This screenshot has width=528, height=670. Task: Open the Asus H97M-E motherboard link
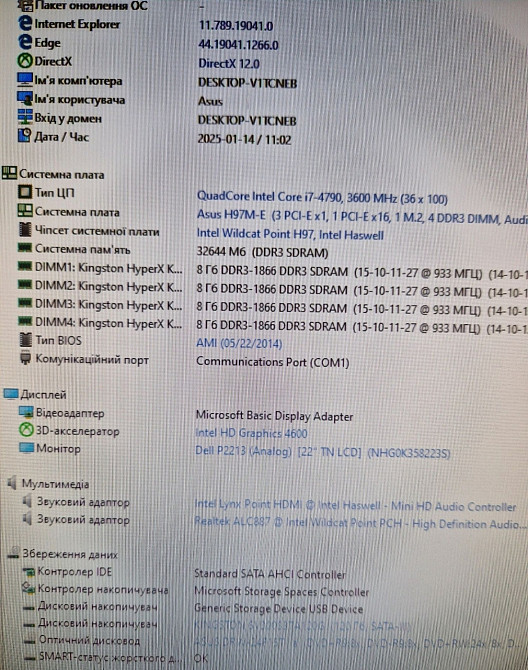(362, 216)
